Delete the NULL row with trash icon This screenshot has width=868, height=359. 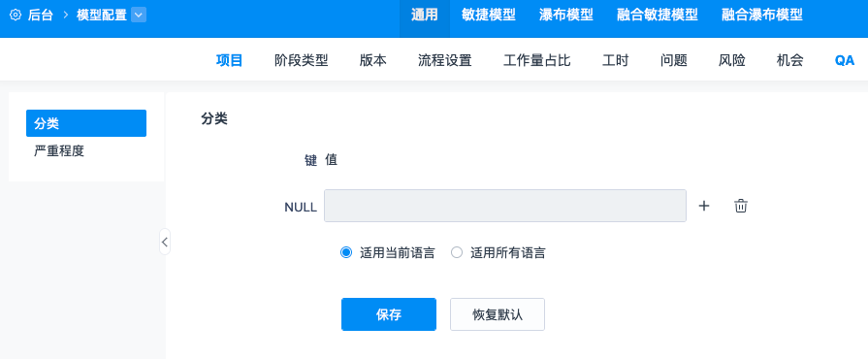741,206
